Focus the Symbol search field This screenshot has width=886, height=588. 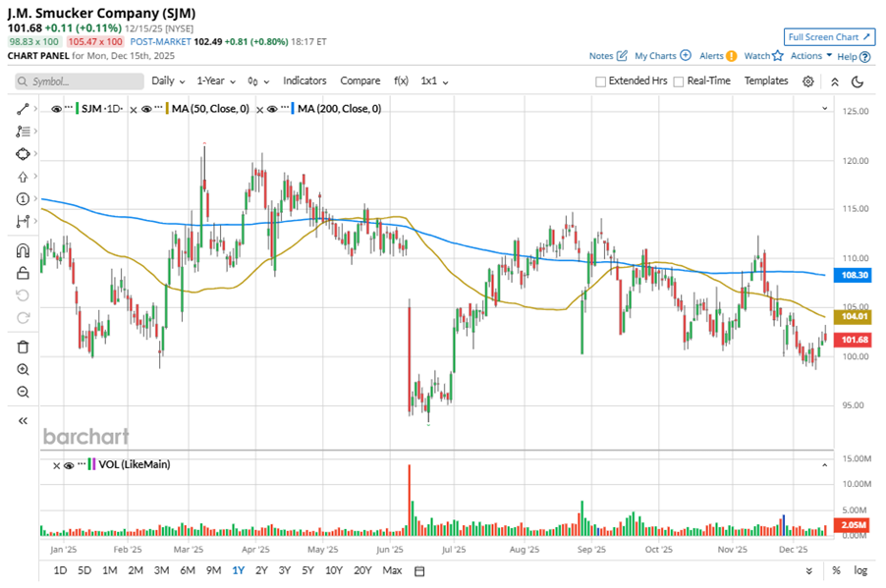(80, 81)
